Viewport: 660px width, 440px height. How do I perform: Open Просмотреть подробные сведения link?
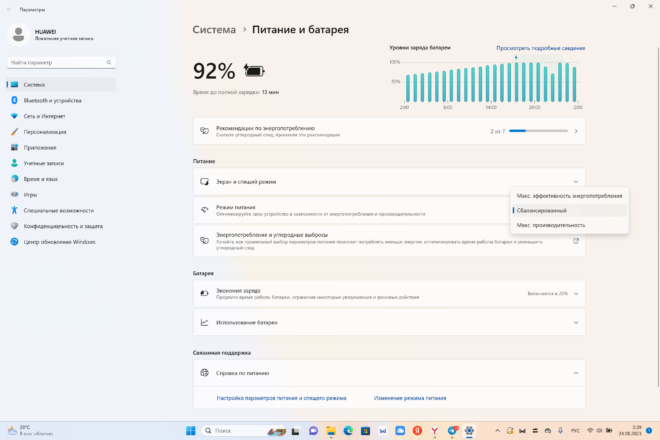point(540,48)
